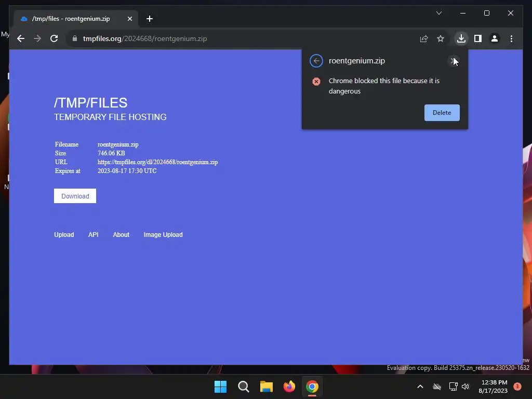Viewport: 532px width, 399px height.
Task: Go back using browser back arrow
Action: (21, 38)
